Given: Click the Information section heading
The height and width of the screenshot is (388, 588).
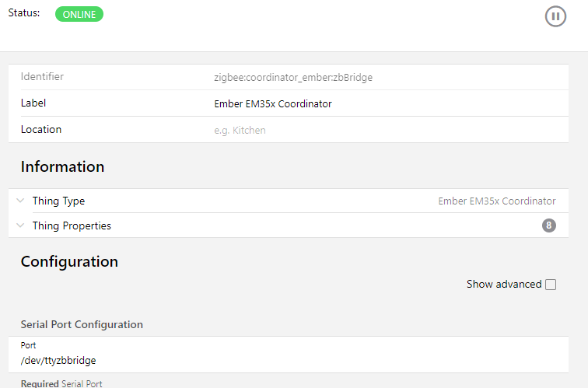Looking at the screenshot, I should click(x=63, y=166).
